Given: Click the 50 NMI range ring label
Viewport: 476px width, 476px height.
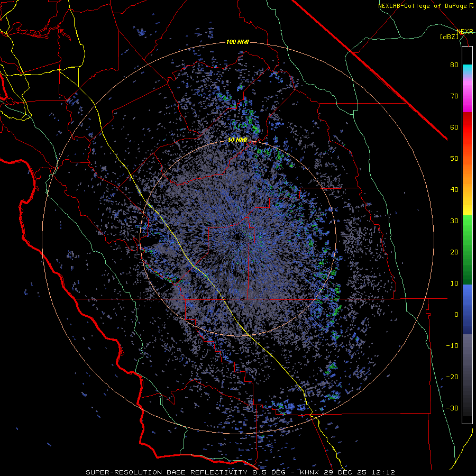Looking at the screenshot, I should (x=237, y=140).
